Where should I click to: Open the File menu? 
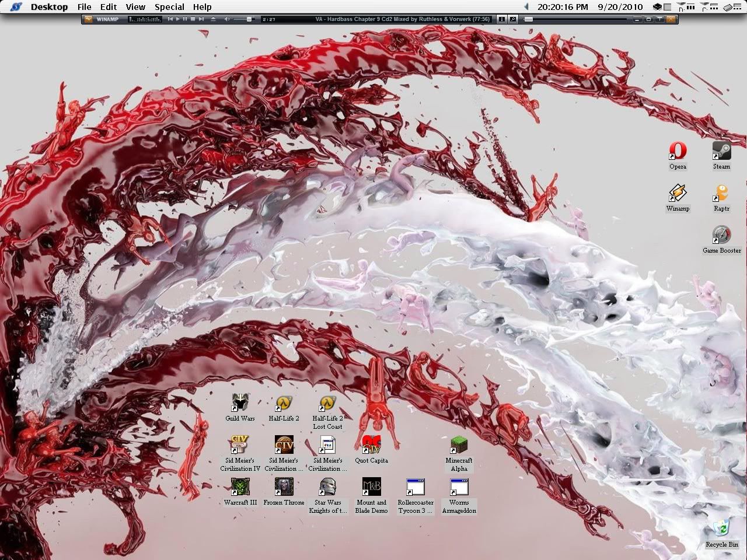point(85,7)
